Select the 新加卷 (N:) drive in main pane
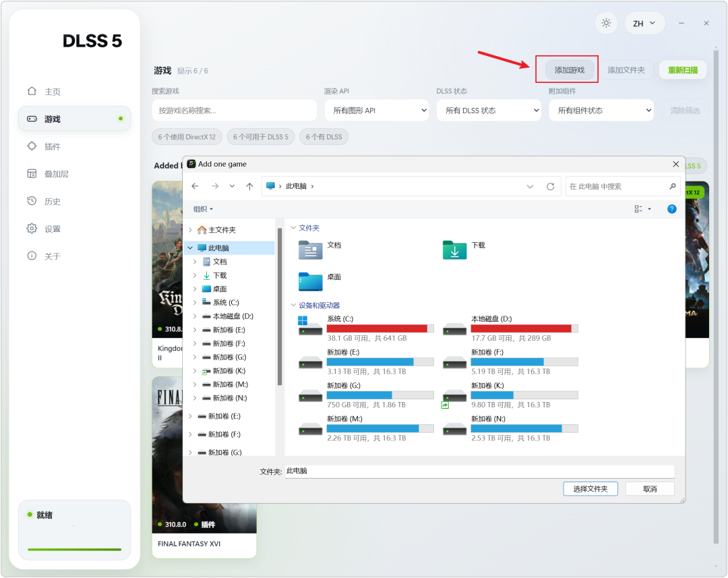The image size is (728, 578). (x=511, y=428)
